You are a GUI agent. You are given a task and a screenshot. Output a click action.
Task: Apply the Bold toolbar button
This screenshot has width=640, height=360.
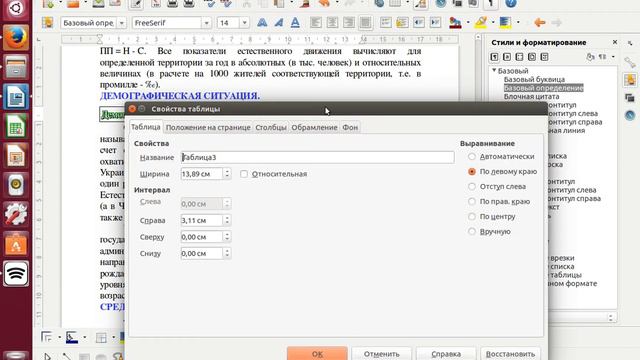point(262,22)
